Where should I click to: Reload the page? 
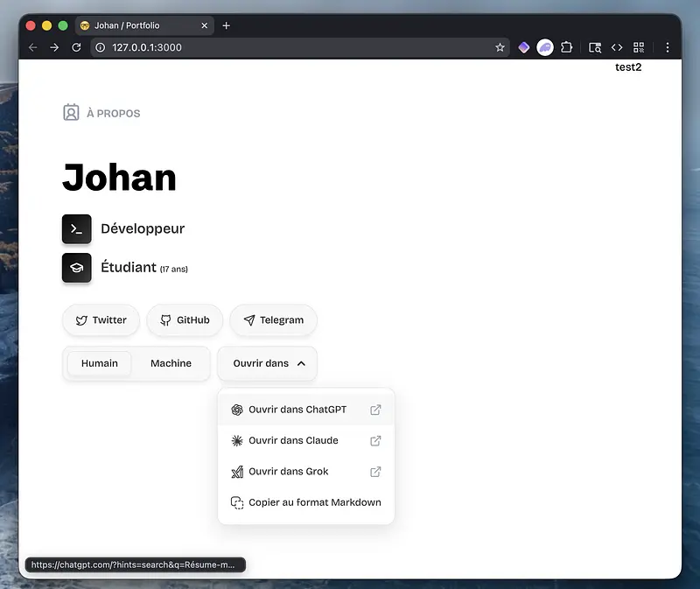(76, 47)
